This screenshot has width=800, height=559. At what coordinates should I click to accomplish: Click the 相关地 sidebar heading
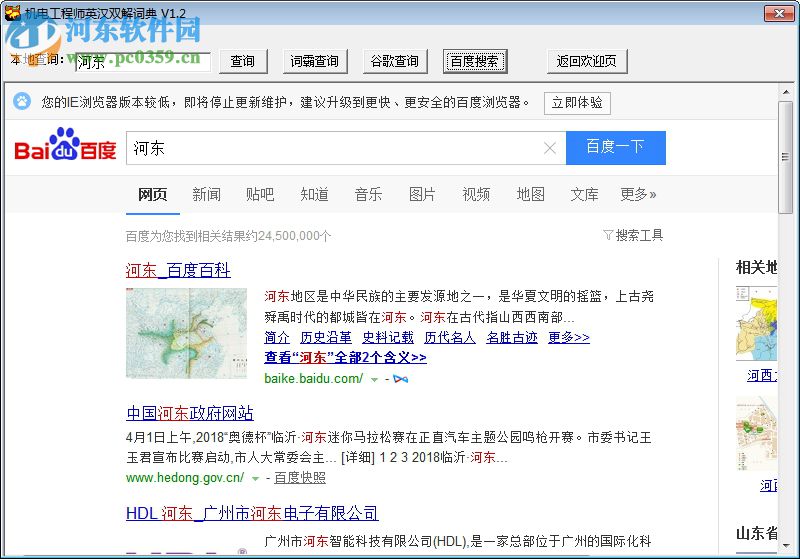tap(757, 267)
